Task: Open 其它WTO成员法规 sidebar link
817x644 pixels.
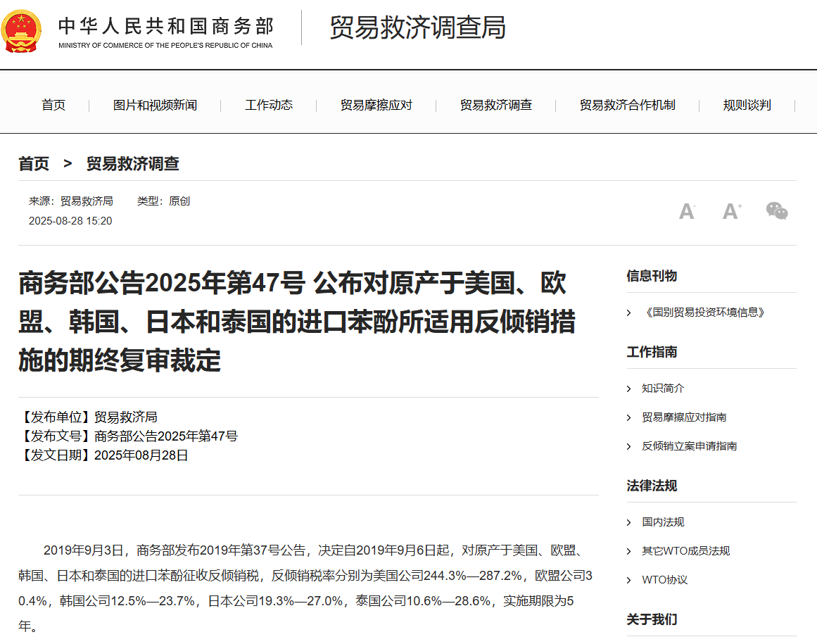Action: coord(685,551)
